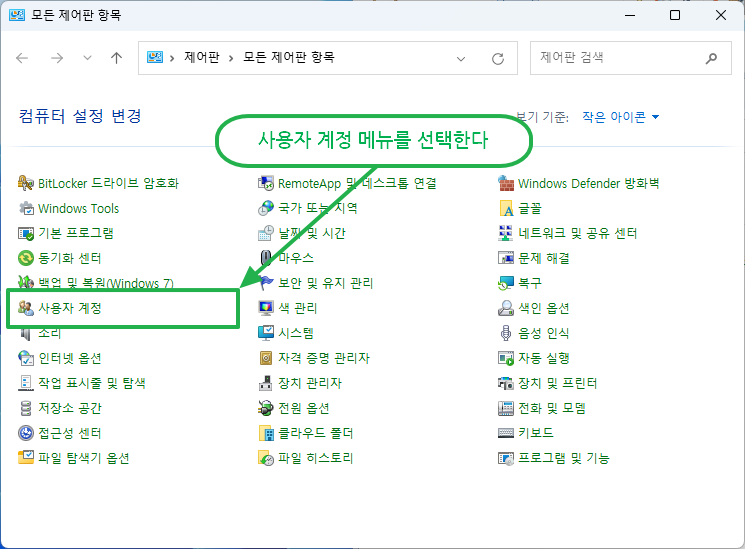Open the 마우스 icon

coord(266,258)
